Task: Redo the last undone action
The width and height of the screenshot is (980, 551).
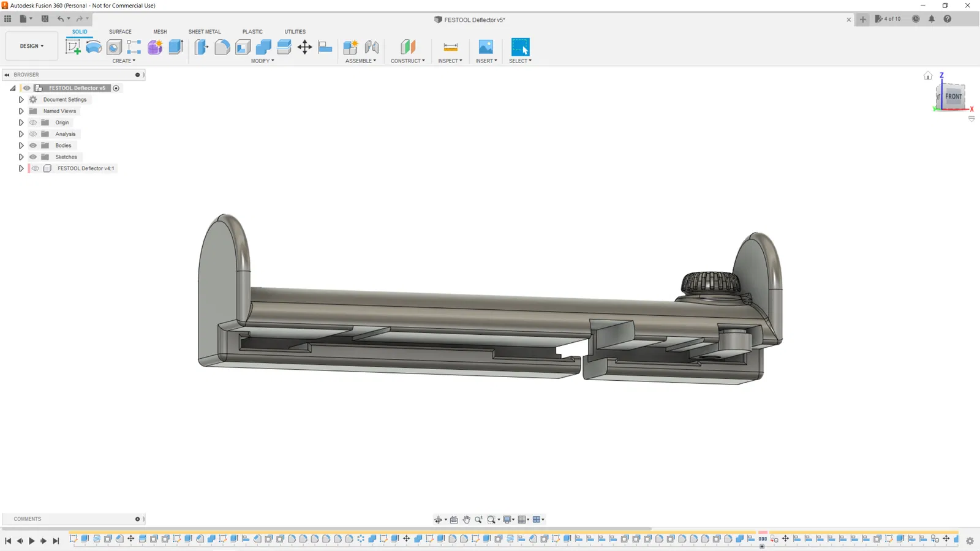Action: click(80, 19)
